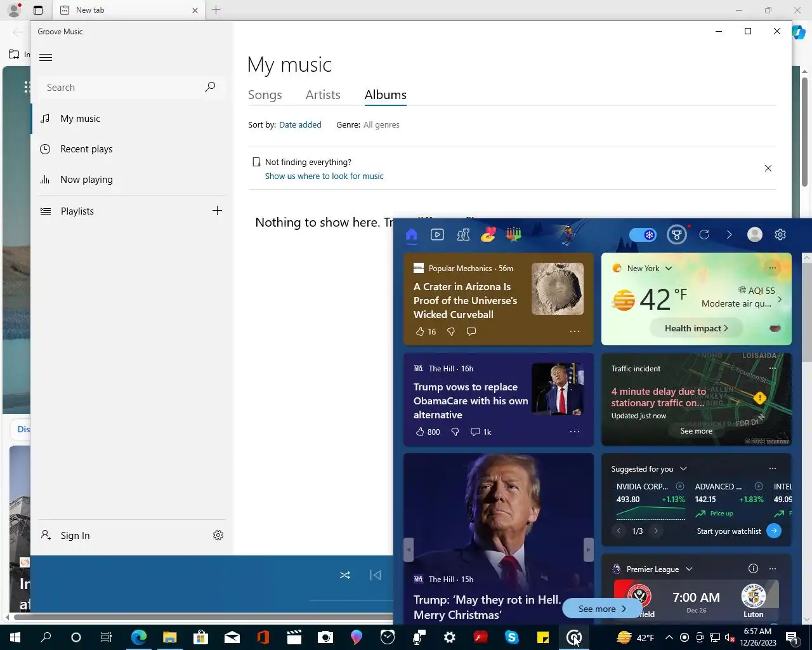
Task: Click See more on the traffic card
Action: click(x=696, y=431)
